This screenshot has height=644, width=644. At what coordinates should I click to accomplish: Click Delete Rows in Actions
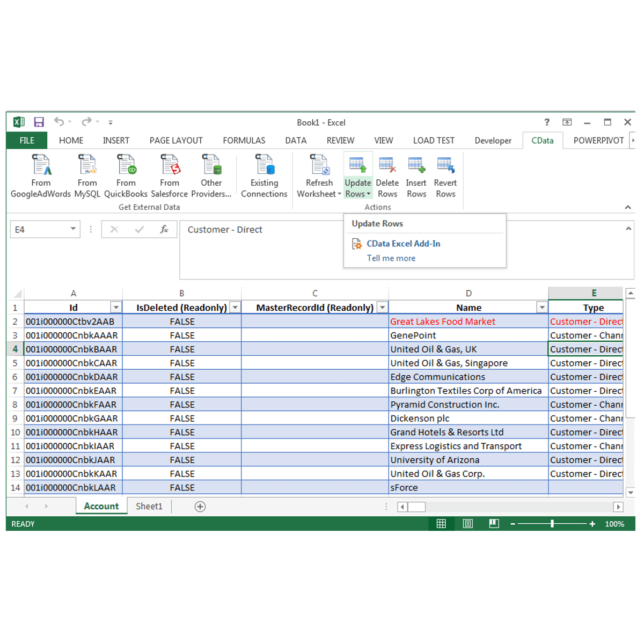(387, 176)
